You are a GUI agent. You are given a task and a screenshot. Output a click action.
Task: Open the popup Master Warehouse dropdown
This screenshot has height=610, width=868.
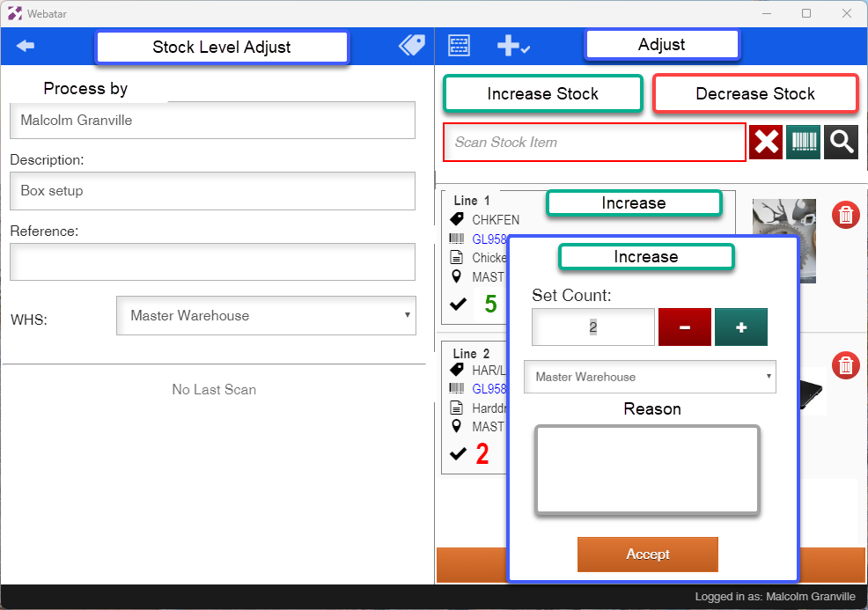[x=650, y=377]
